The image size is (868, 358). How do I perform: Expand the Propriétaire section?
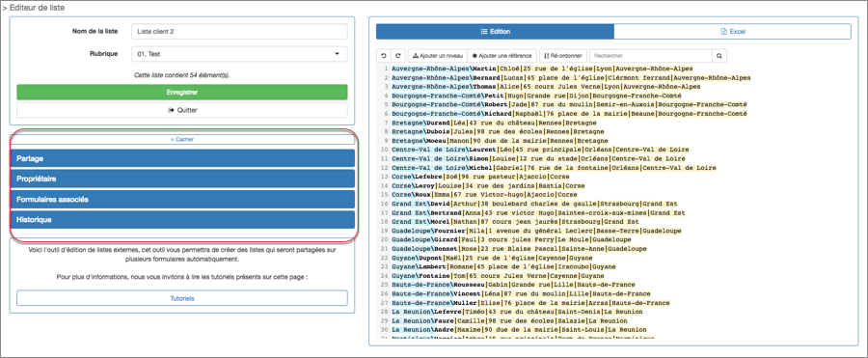(x=182, y=179)
